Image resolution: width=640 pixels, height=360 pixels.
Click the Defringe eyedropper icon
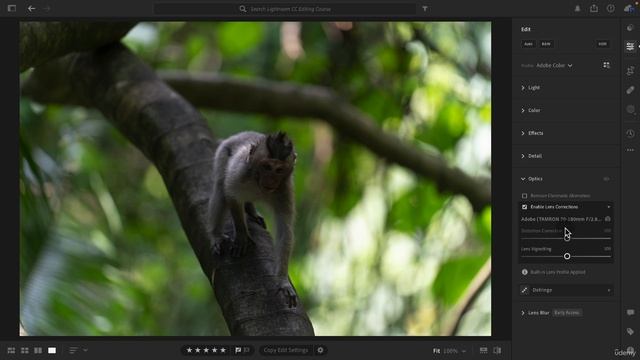coord(524,290)
